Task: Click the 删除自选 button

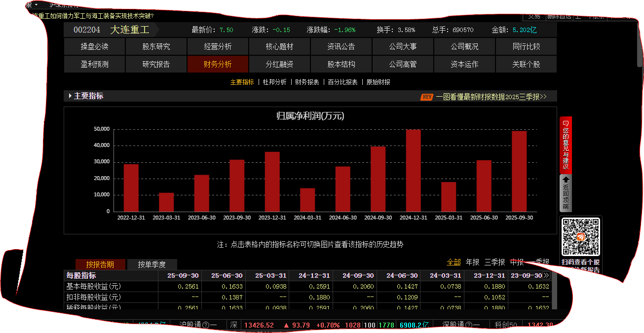Action: [x=559, y=16]
